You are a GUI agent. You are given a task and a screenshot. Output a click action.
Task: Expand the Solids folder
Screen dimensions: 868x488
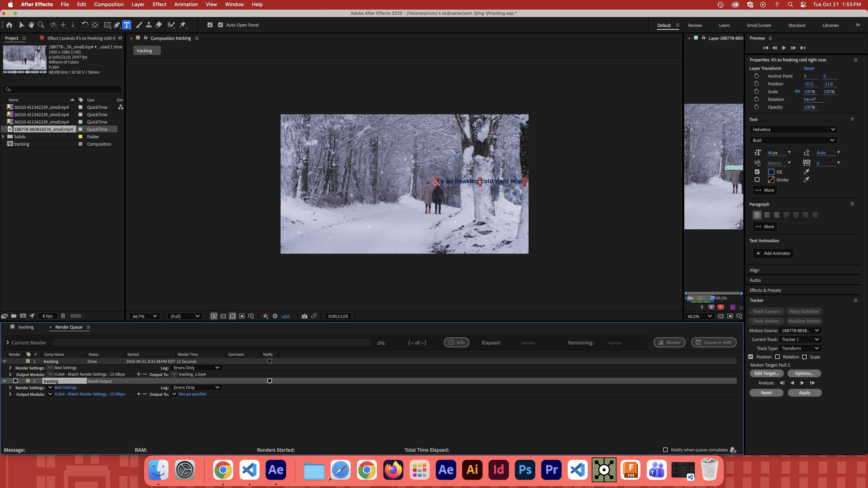3,137
